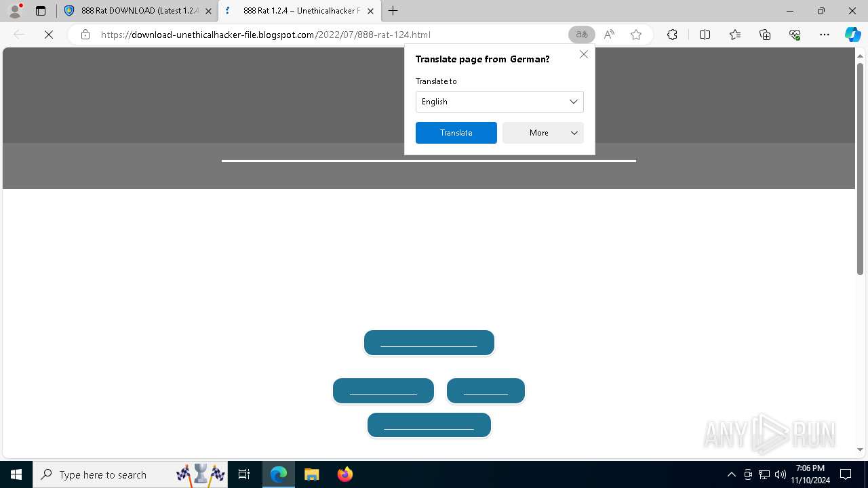
Task: Open a new browser tab
Action: [393, 11]
